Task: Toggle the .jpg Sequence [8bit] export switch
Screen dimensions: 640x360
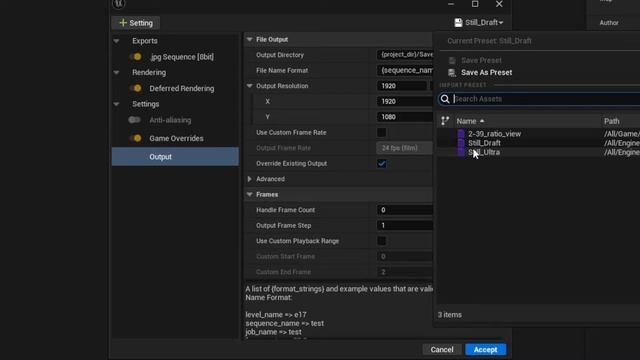Action: click(136, 57)
